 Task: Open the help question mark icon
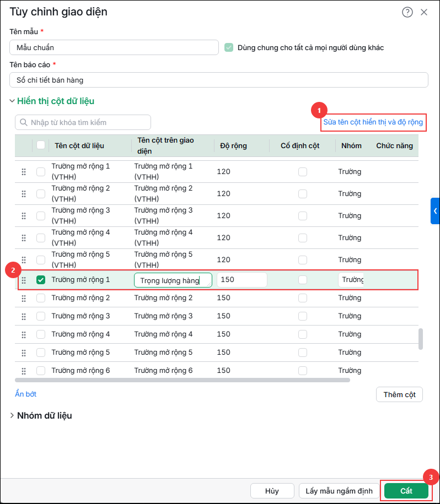click(x=407, y=12)
